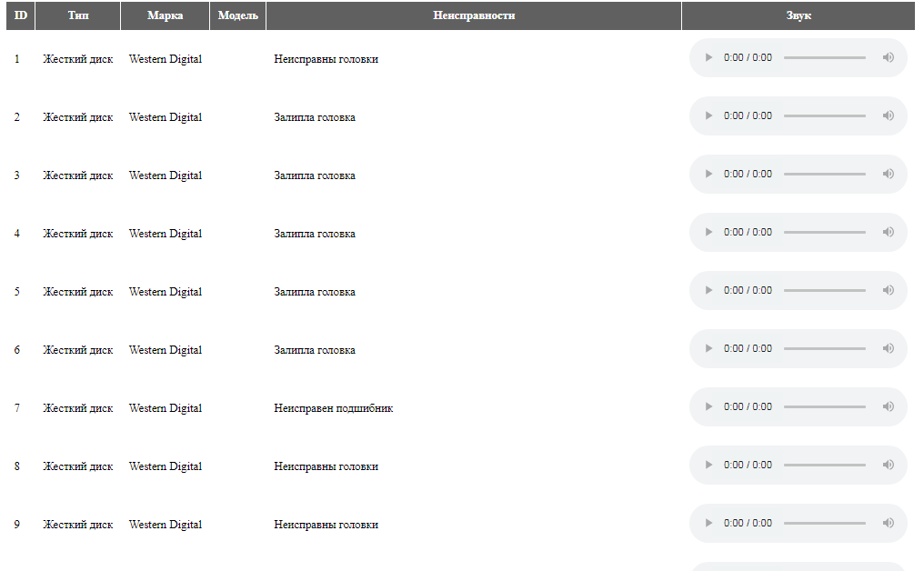
Task: Click ID number 6 cell
Action: click(x=17, y=350)
